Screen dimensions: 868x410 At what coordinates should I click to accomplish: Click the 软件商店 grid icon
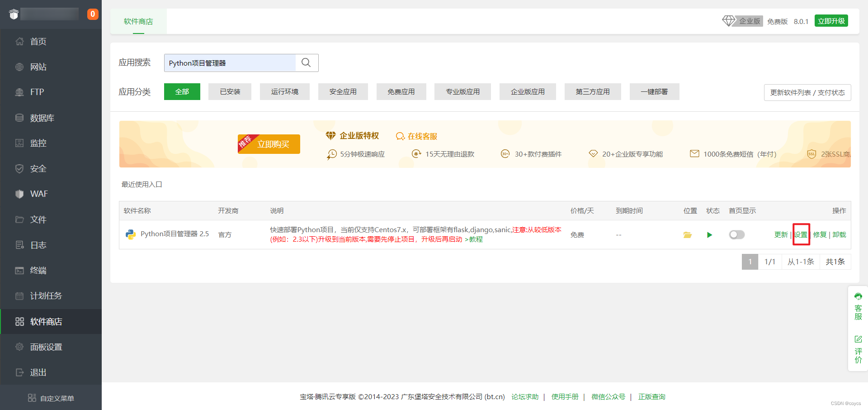[19, 321]
